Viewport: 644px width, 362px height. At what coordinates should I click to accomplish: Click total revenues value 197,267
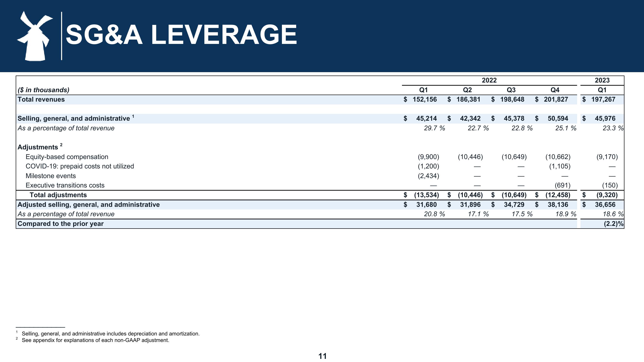click(x=603, y=99)
